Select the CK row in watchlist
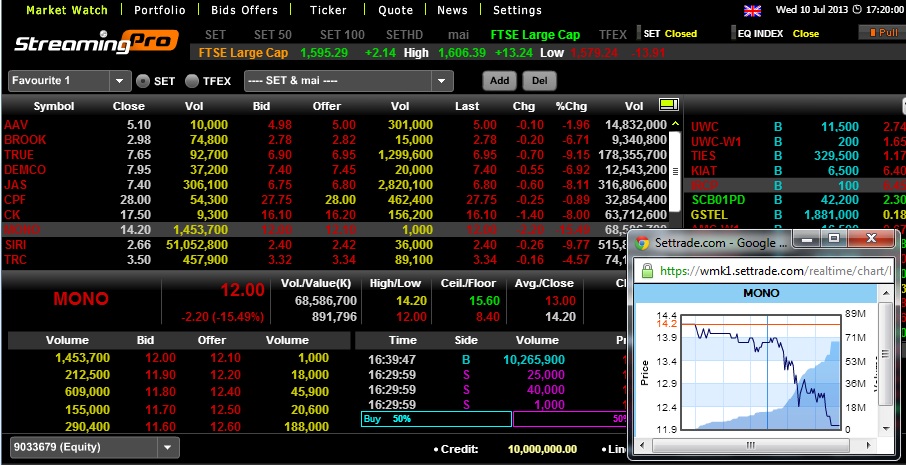 coord(335,214)
